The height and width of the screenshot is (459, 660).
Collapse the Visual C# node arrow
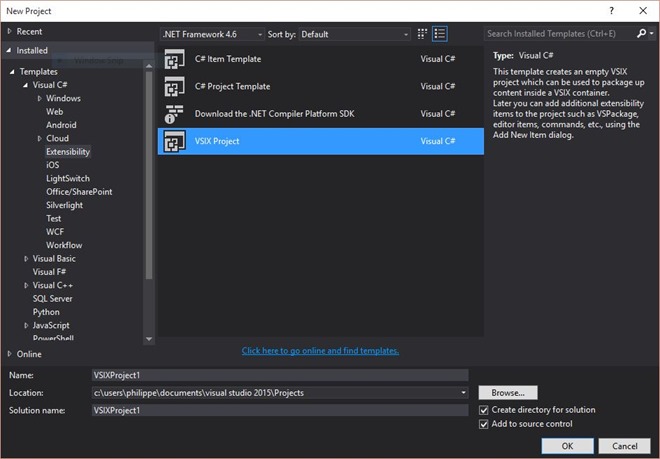point(26,85)
